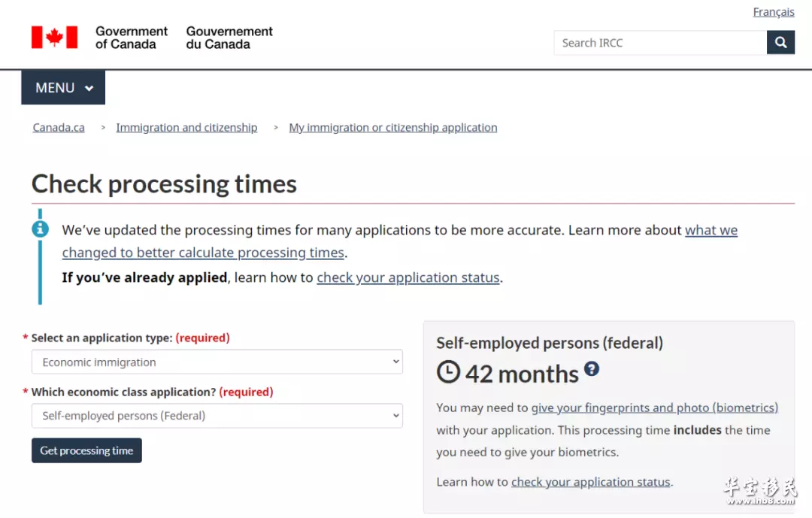The image size is (812, 518).
Task: Click check your application status in results panel
Action: [591, 482]
